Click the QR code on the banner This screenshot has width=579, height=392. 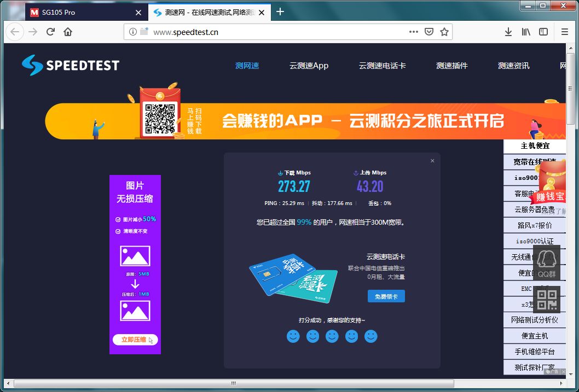pyautogui.click(x=160, y=119)
